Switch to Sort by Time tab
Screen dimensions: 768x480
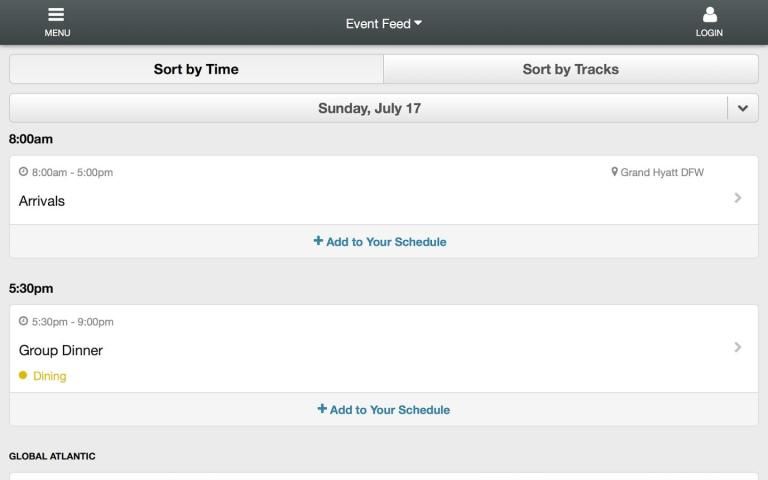point(196,69)
